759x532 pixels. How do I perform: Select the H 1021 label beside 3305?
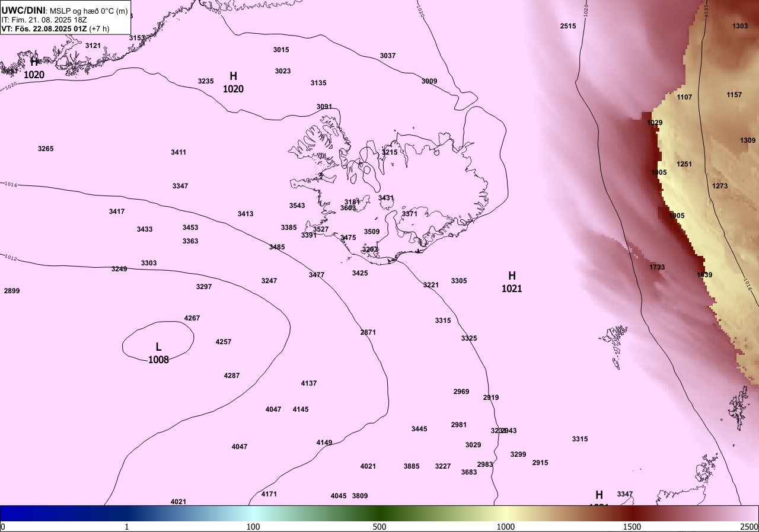pyautogui.click(x=512, y=282)
